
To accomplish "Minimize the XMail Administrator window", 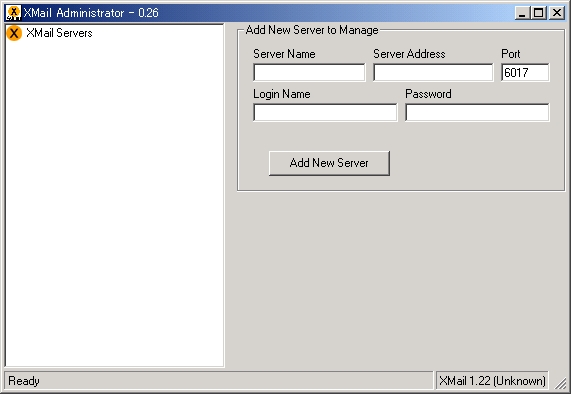I will click(x=522, y=13).
